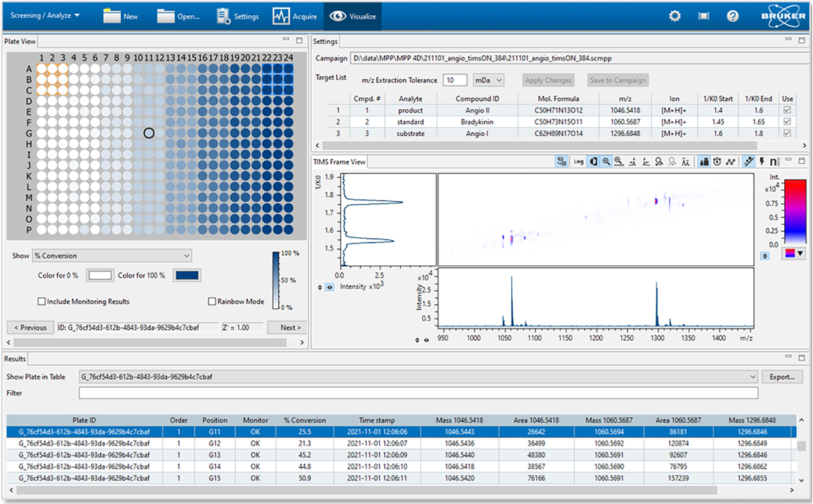Pick the Color for 100 % swatch
The image size is (813, 504).
pos(187,275)
